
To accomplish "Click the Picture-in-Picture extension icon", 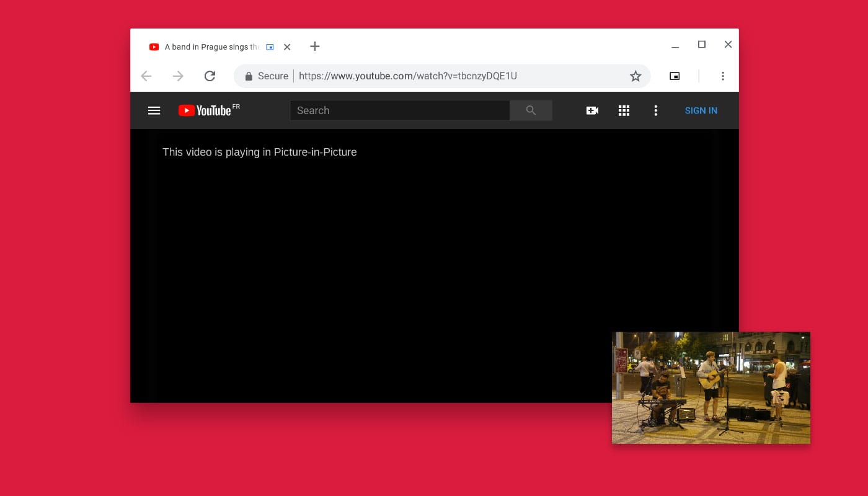I will coord(675,76).
